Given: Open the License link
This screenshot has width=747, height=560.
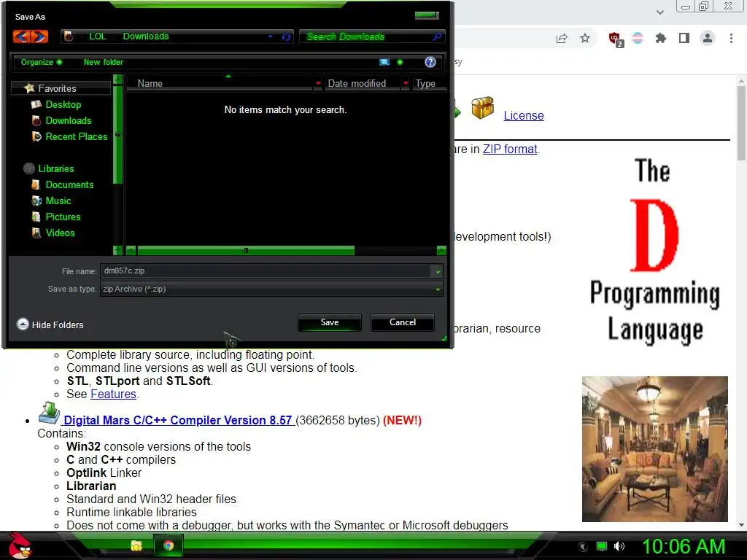Looking at the screenshot, I should pyautogui.click(x=524, y=116).
